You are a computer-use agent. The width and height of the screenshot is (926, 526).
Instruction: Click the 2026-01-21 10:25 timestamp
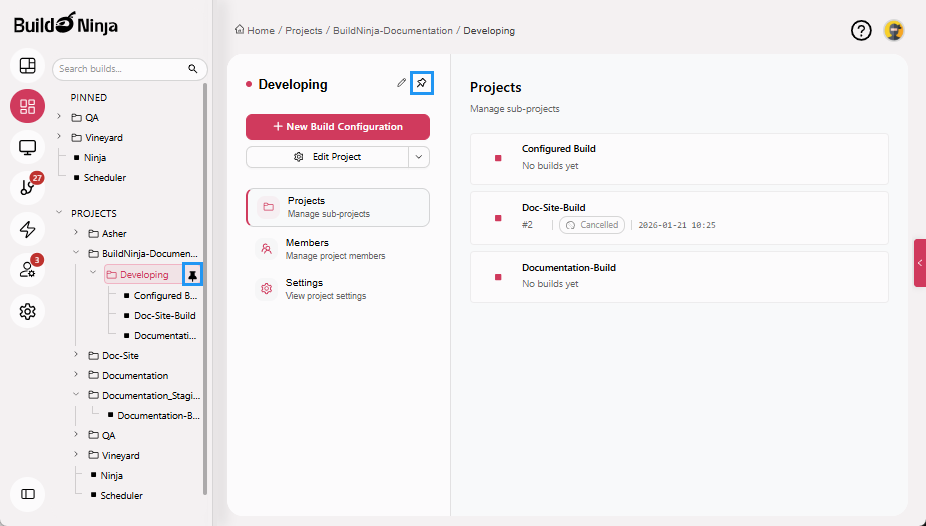pos(677,225)
